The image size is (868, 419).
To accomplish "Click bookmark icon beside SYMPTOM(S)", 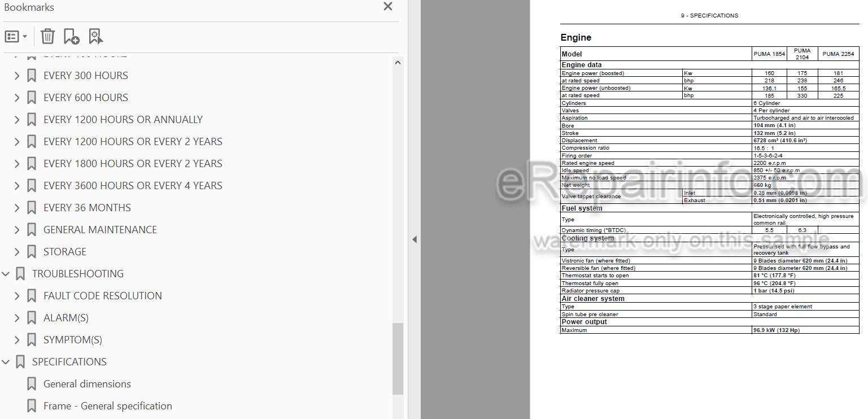I will click(x=32, y=340).
